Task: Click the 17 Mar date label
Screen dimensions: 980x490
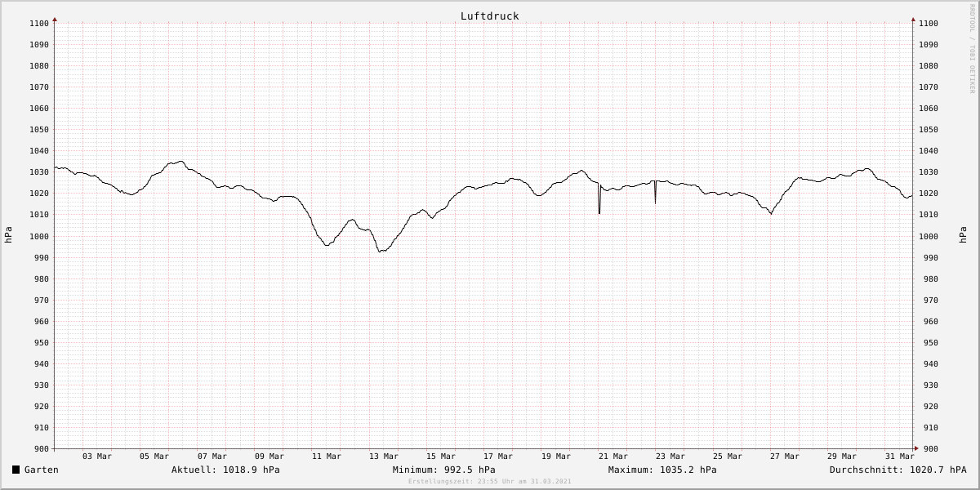Action: click(498, 457)
